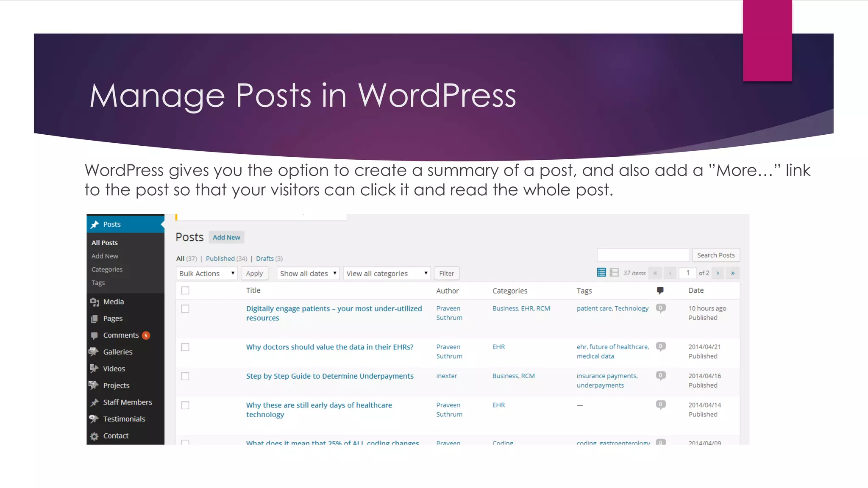The width and height of the screenshot is (868, 488).
Task: Open the Media menu item
Action: tap(114, 302)
